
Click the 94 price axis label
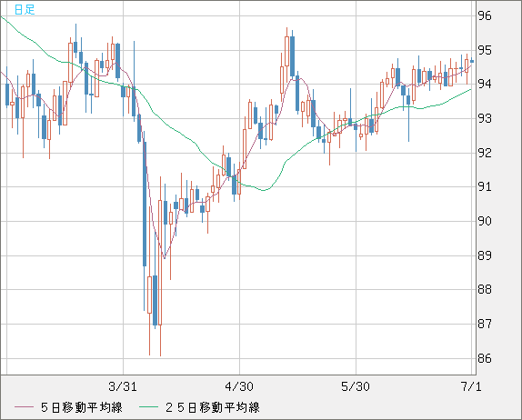tap(485, 84)
